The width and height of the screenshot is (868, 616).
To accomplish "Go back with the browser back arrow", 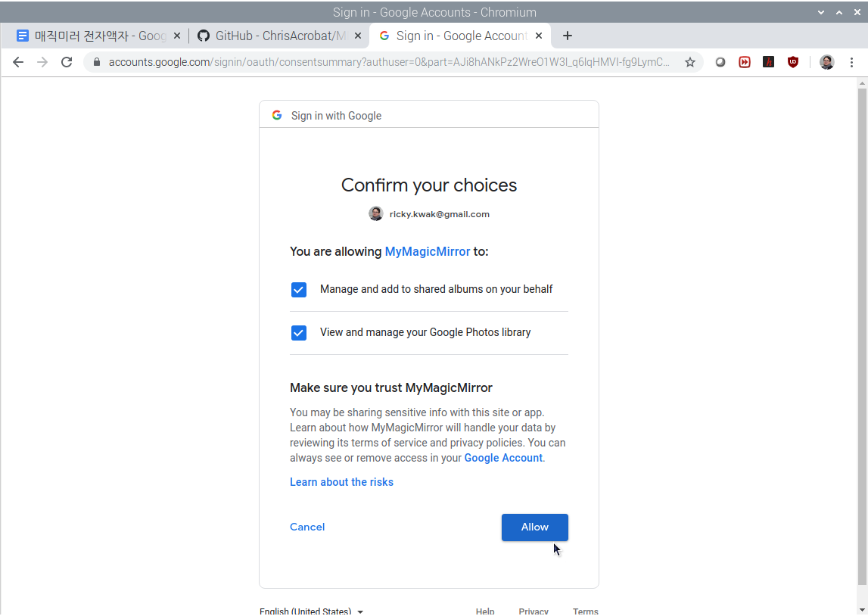I will pyautogui.click(x=18, y=62).
